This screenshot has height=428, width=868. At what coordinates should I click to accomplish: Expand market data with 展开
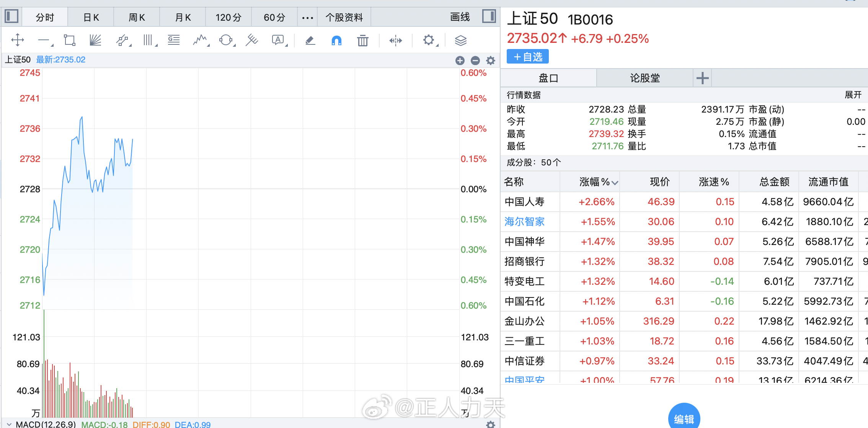(x=853, y=95)
